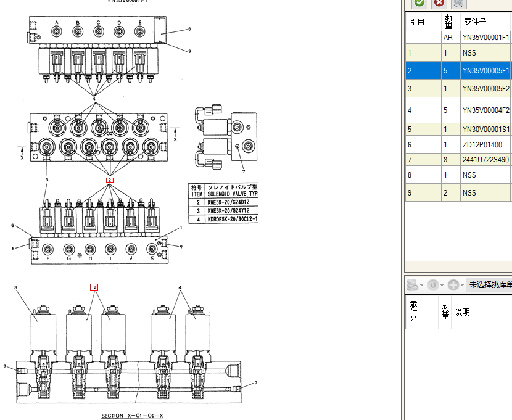Select part number YN35V00005F2
The image size is (512, 420).
[486, 89]
